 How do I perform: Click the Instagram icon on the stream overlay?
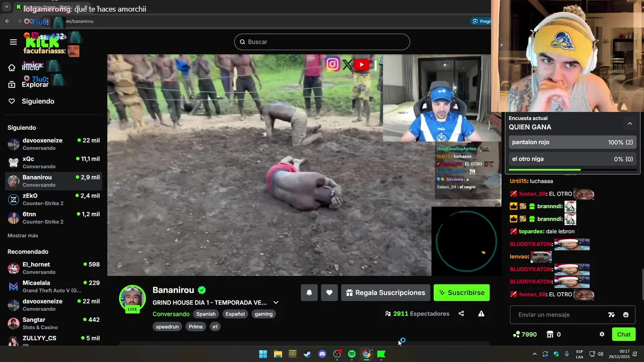[332, 64]
